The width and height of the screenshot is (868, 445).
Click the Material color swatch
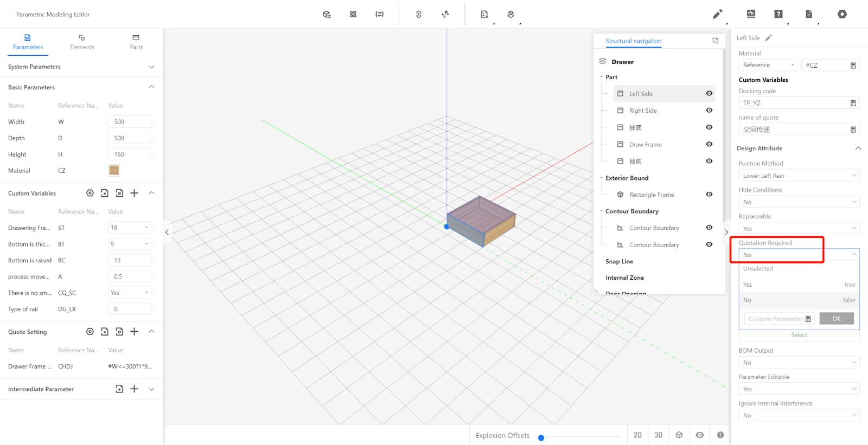click(x=114, y=171)
